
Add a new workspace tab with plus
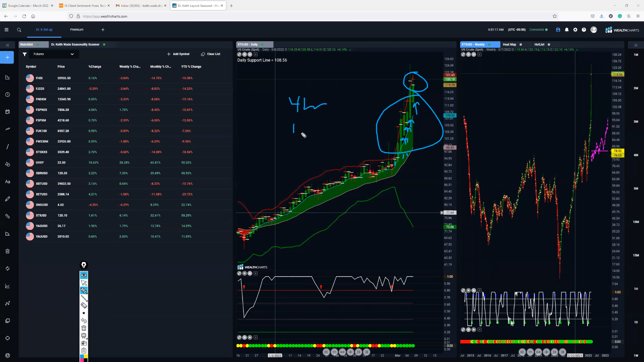click(x=103, y=30)
